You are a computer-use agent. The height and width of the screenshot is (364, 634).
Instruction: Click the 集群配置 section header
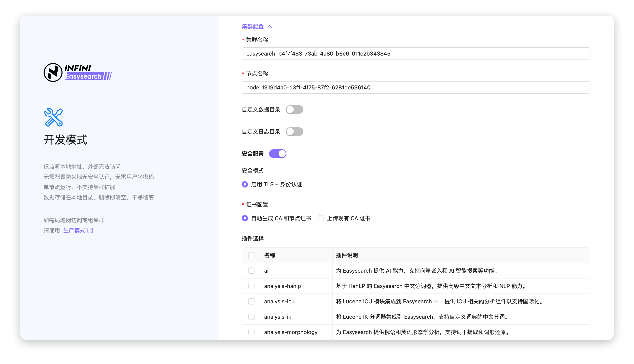253,27
